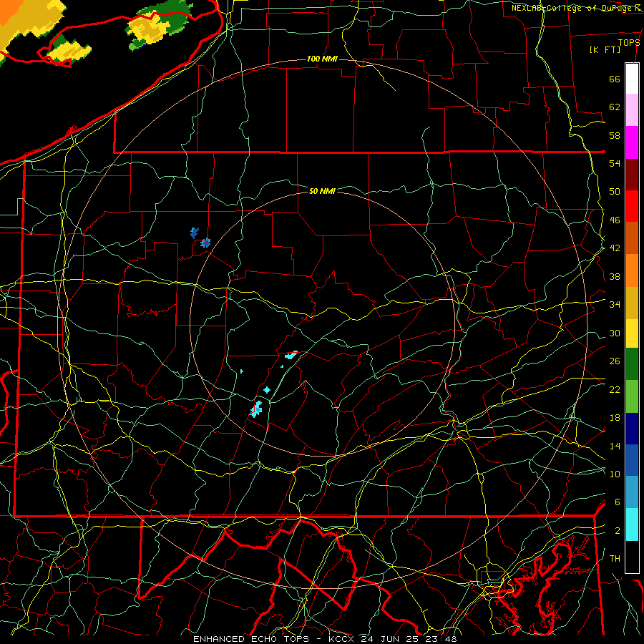The width and height of the screenshot is (644, 644).
Task: Click the 18 value on the scale
Action: pos(615,418)
